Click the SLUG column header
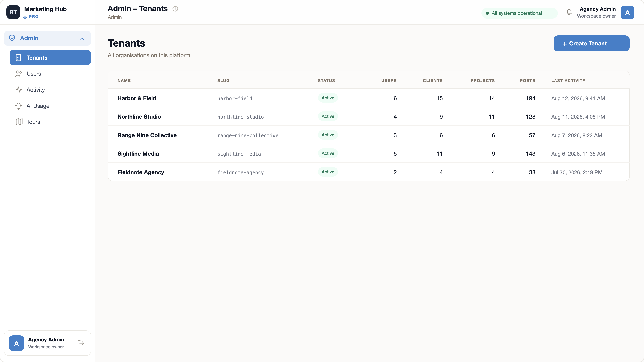The height and width of the screenshot is (362, 644). (x=223, y=80)
